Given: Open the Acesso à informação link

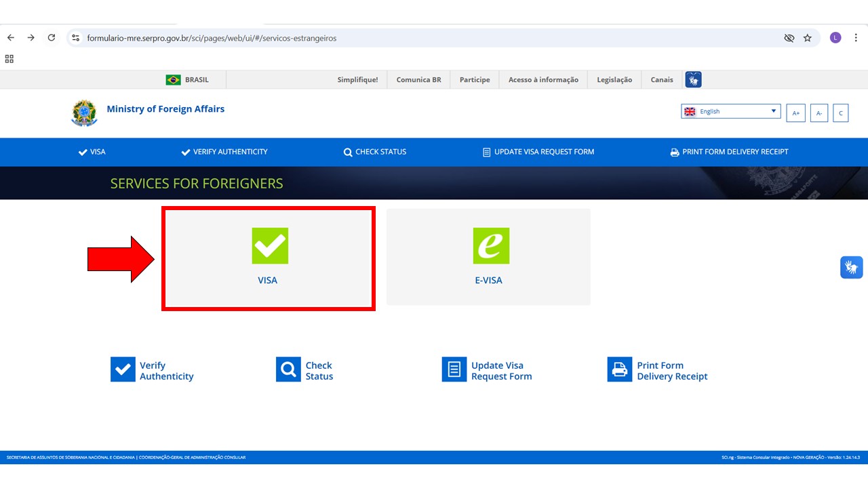Looking at the screenshot, I should coord(543,80).
